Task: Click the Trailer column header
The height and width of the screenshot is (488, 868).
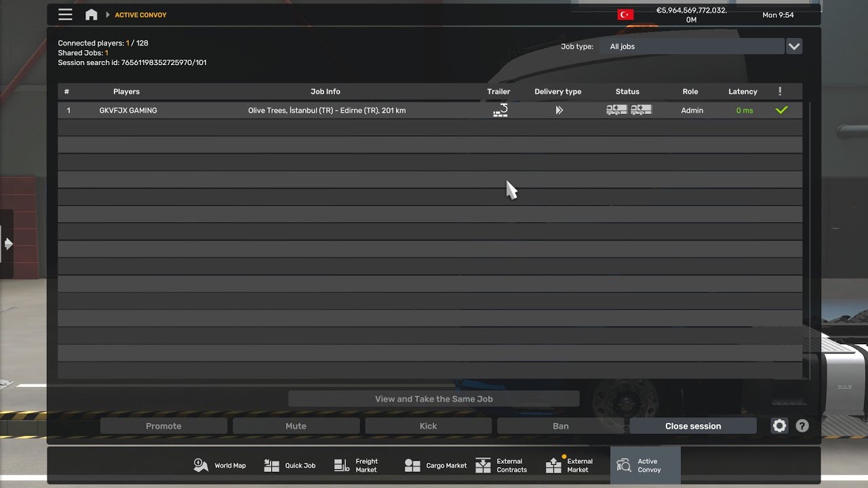Action: (498, 91)
